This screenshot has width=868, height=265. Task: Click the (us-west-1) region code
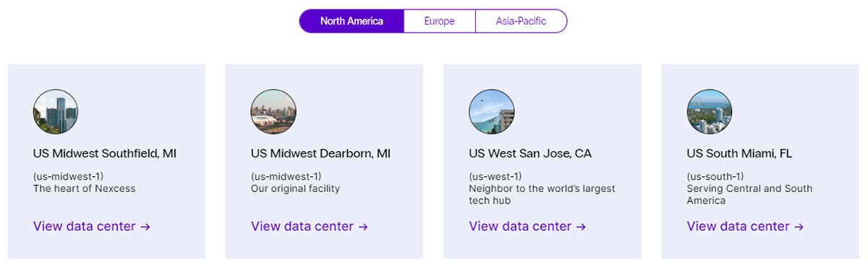(495, 176)
